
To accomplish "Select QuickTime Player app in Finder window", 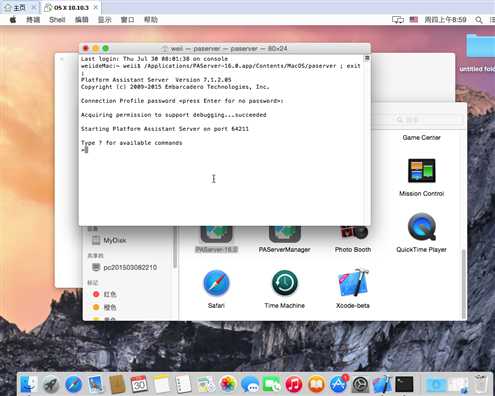I will pos(421,227).
